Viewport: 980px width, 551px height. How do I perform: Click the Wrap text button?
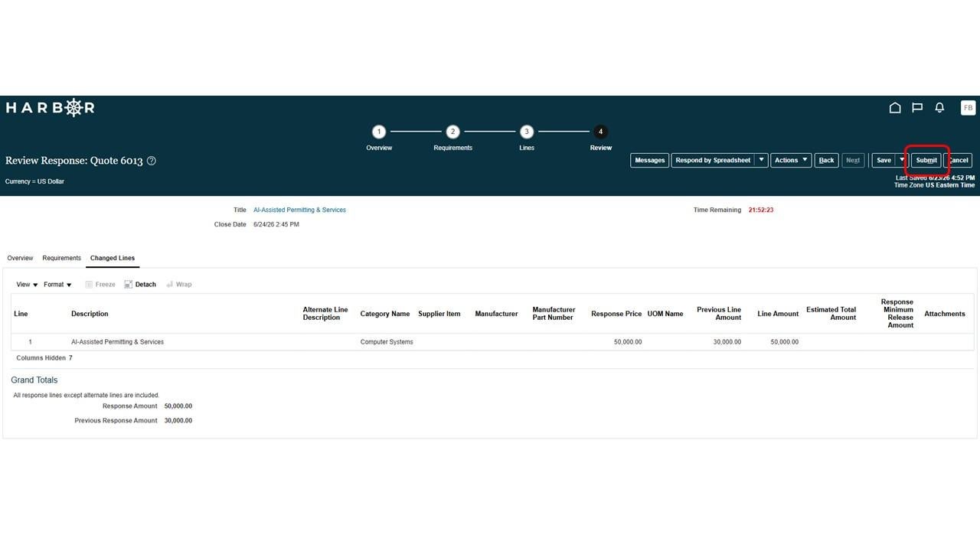coord(179,285)
